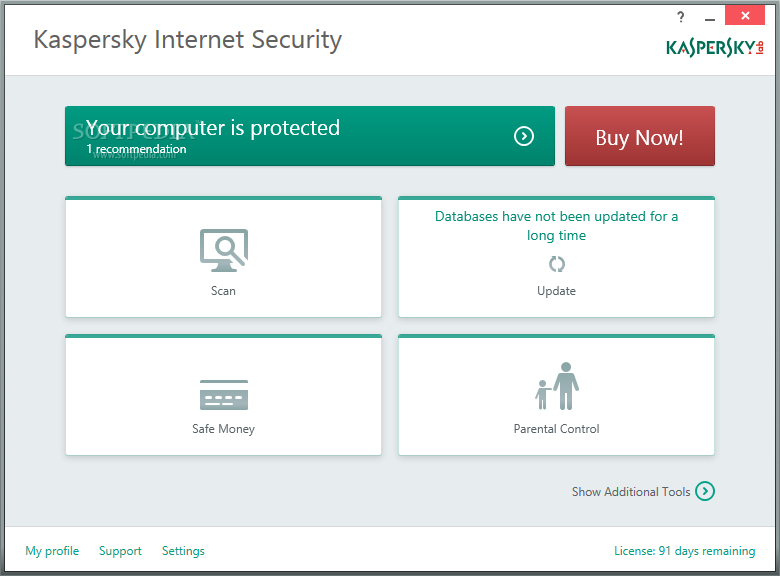Click the Update tile label
Image resolution: width=780 pixels, height=576 pixels.
pyautogui.click(x=556, y=291)
